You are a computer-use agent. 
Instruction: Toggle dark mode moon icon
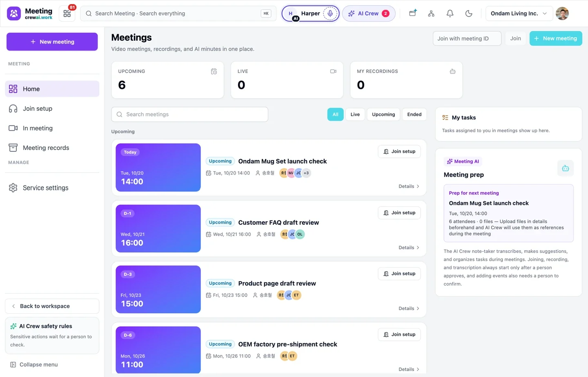(469, 13)
